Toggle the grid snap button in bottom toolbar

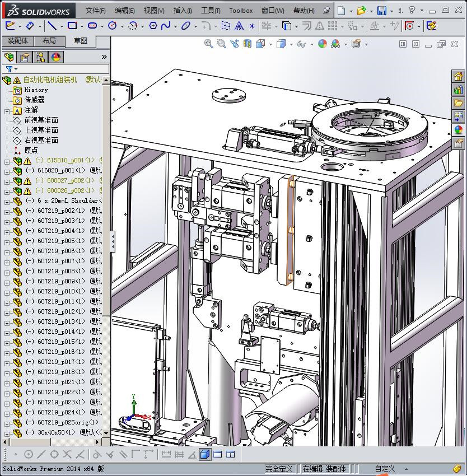point(179,454)
